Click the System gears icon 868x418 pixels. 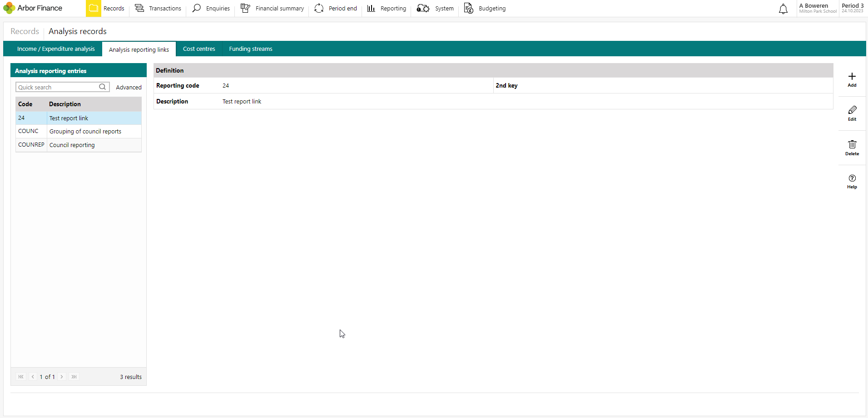pyautogui.click(x=423, y=8)
